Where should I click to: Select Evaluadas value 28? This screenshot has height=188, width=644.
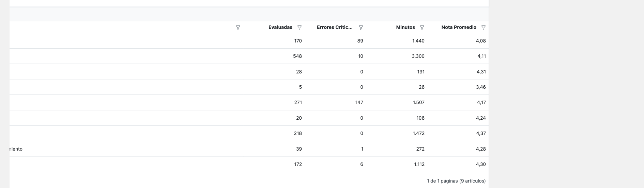(x=299, y=72)
